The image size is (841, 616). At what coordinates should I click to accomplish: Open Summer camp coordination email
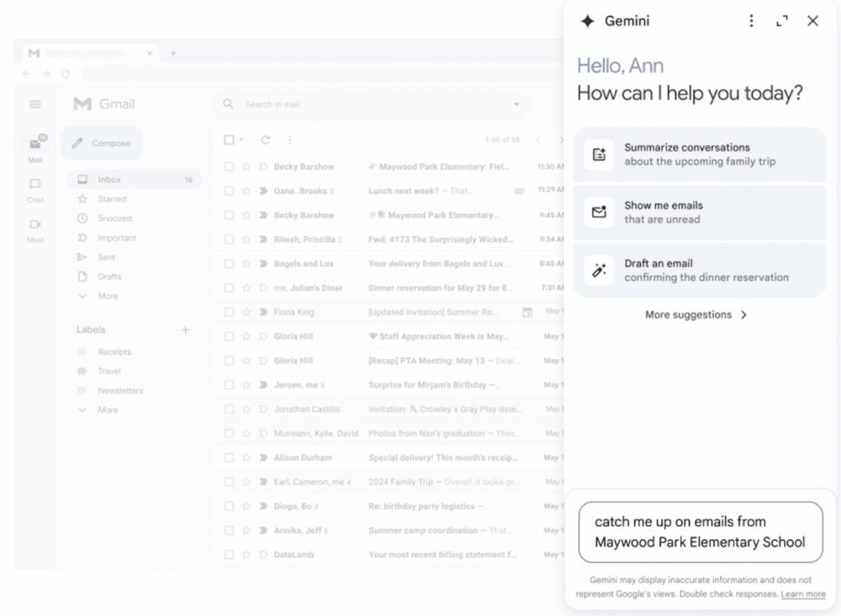389,530
